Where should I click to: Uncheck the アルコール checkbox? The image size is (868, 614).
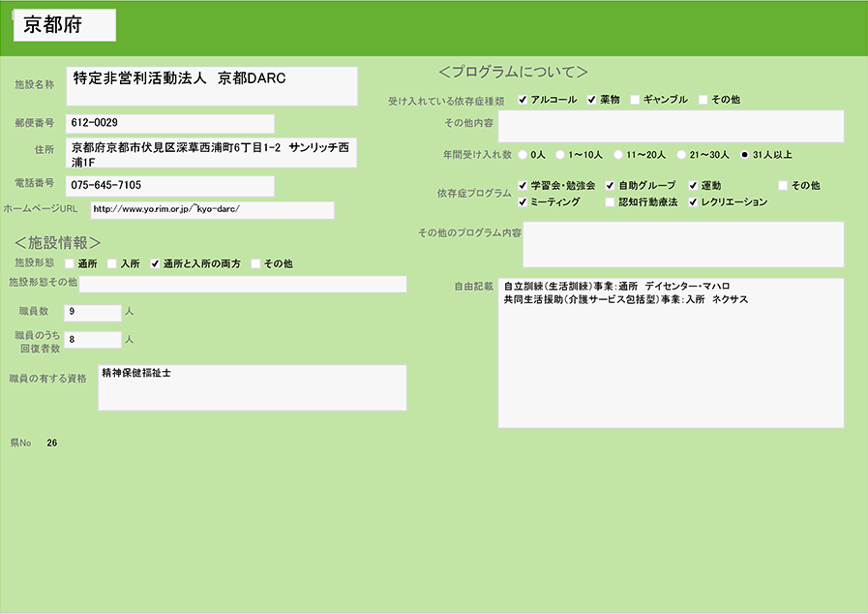click(524, 100)
